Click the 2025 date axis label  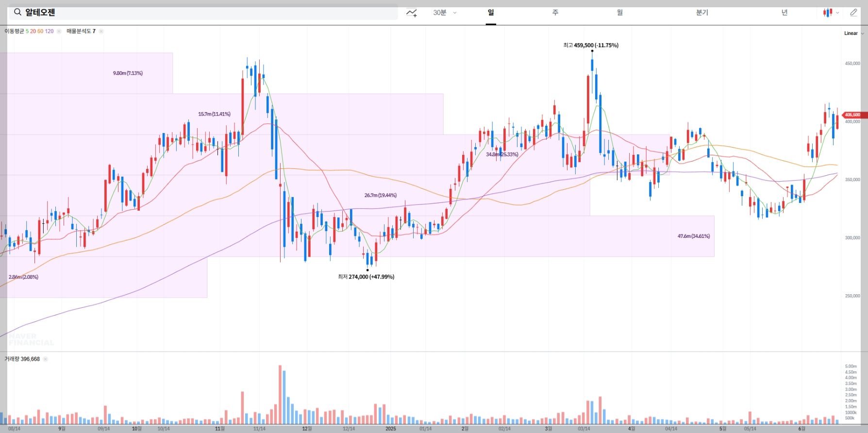pos(391,429)
